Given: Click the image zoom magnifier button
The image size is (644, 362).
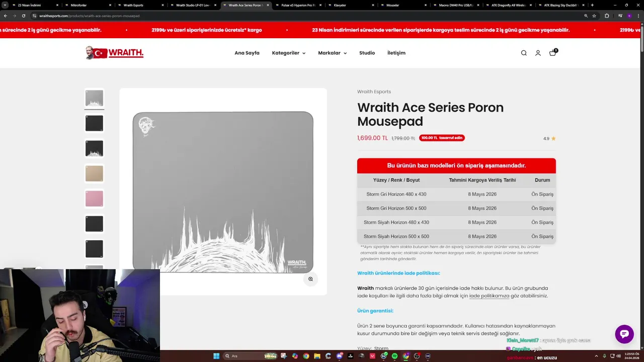Looking at the screenshot, I should pyautogui.click(x=310, y=279).
